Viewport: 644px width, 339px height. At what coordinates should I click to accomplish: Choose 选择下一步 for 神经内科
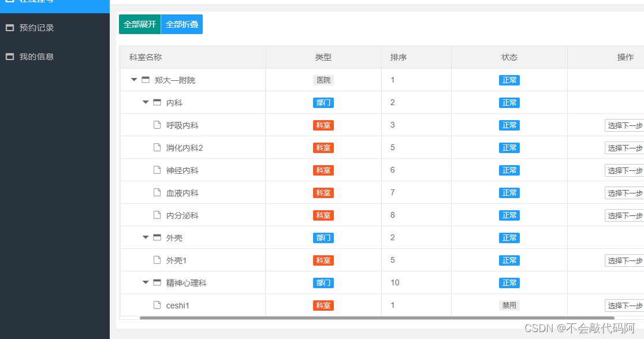coord(624,170)
